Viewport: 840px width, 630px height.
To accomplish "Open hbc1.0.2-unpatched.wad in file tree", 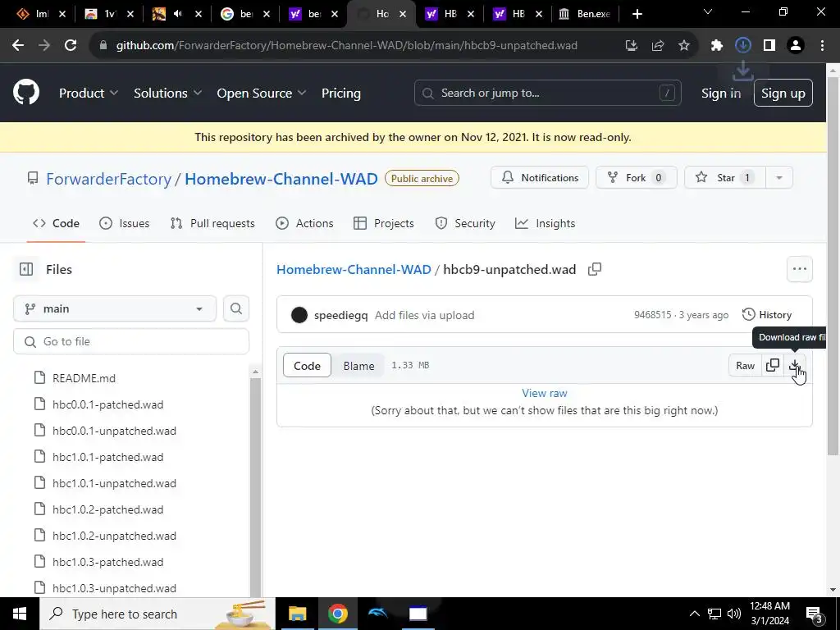I will pos(114,536).
